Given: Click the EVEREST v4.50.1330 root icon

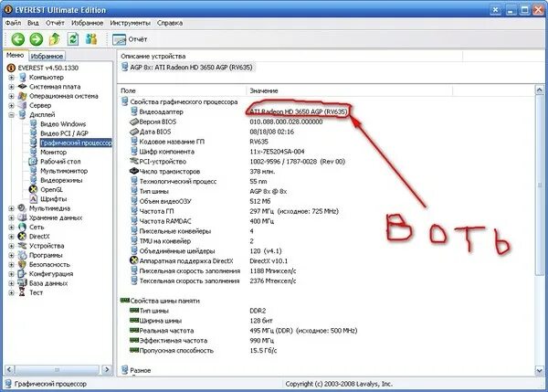Looking at the screenshot, I should point(12,68).
